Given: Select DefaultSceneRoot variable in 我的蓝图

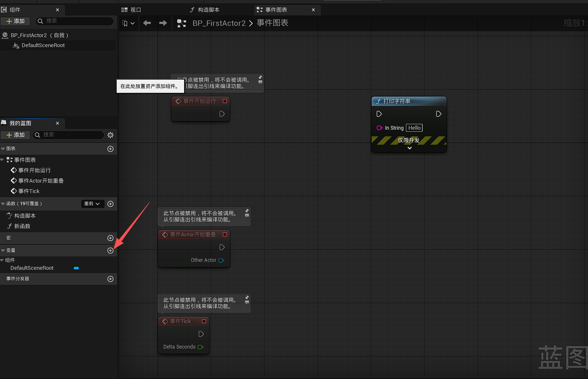Looking at the screenshot, I should point(32,268).
